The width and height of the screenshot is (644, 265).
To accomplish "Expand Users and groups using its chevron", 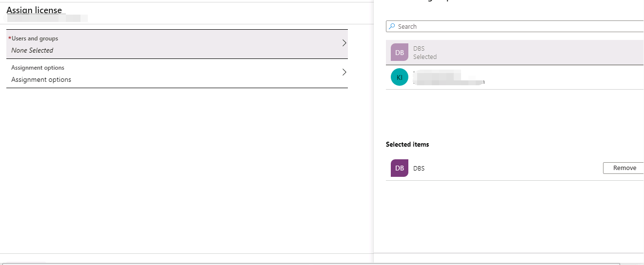I will (344, 43).
